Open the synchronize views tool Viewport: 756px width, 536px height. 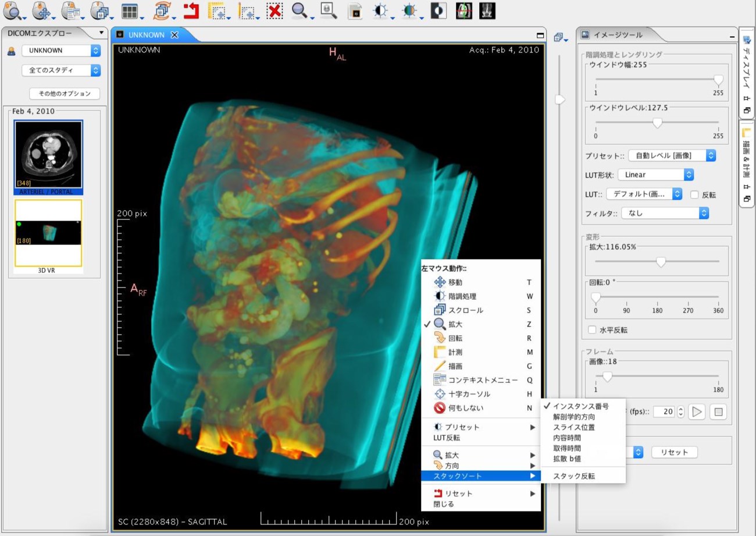(163, 10)
